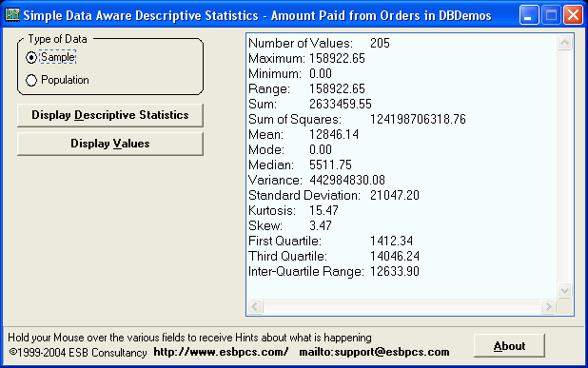Click the Skew: 3.47 line
588x368 pixels.
tap(290, 226)
